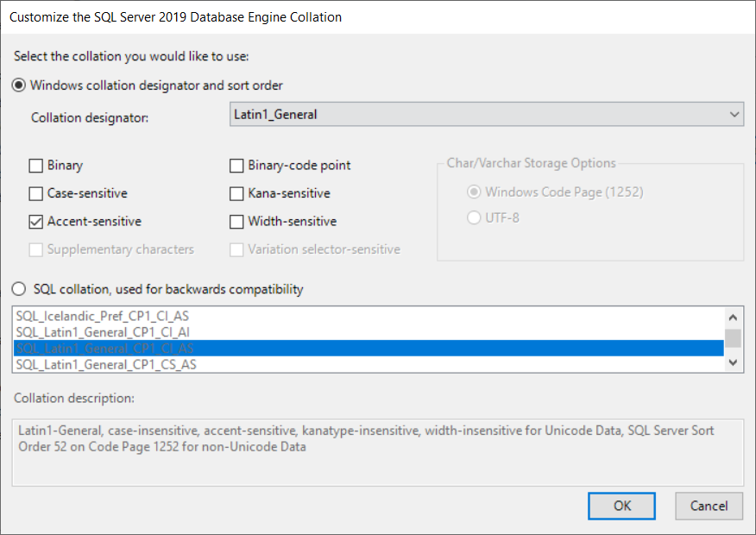Uncheck the Accent-sensitive checkbox
Image resolution: width=756 pixels, height=535 pixels.
[x=36, y=222]
